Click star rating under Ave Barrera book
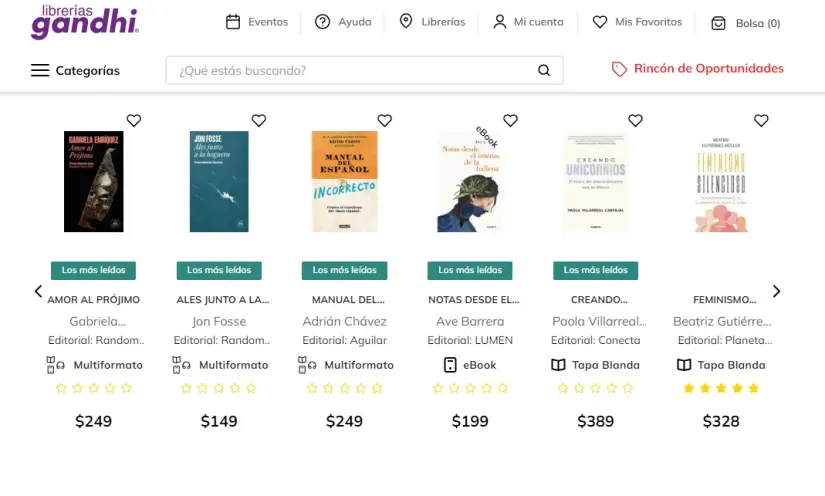This screenshot has width=825, height=496. (470, 388)
